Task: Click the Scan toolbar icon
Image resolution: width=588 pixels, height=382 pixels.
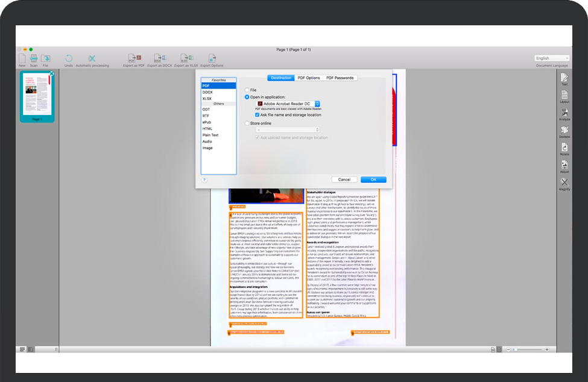Action: click(x=34, y=58)
